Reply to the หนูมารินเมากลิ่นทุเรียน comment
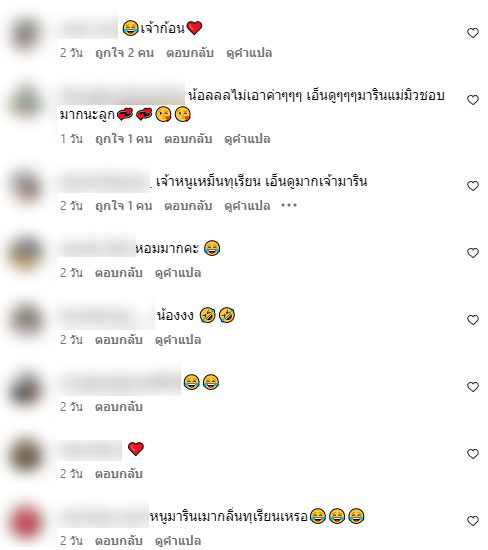This screenshot has width=488, height=550. click(119, 541)
